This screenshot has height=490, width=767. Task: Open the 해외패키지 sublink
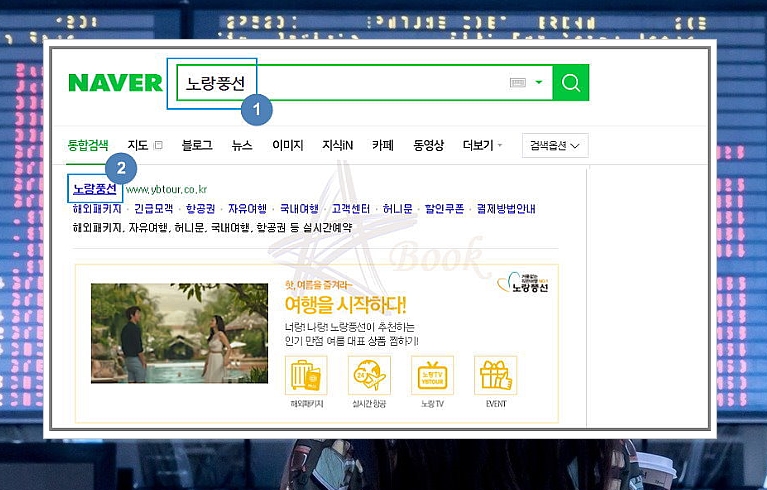(x=97, y=209)
